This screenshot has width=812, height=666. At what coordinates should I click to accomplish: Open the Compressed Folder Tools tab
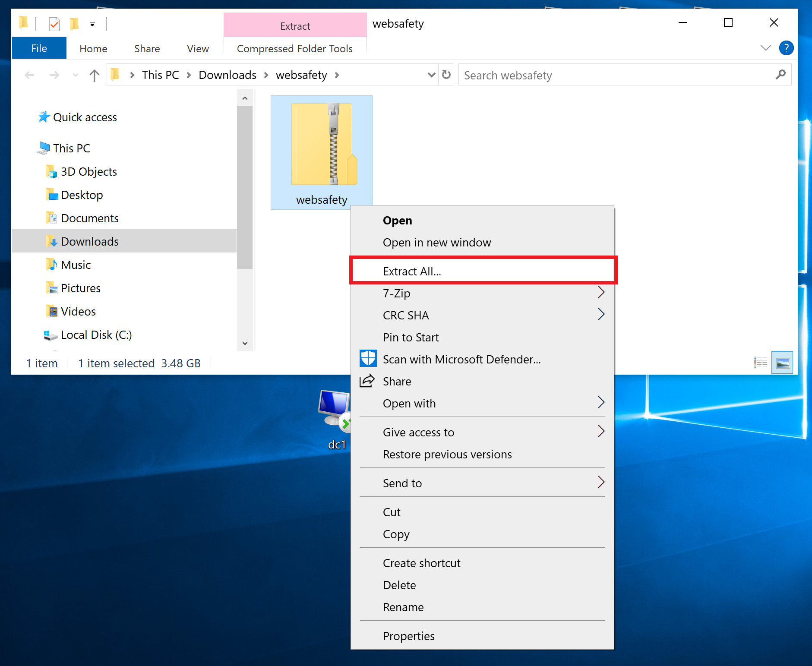tap(295, 48)
